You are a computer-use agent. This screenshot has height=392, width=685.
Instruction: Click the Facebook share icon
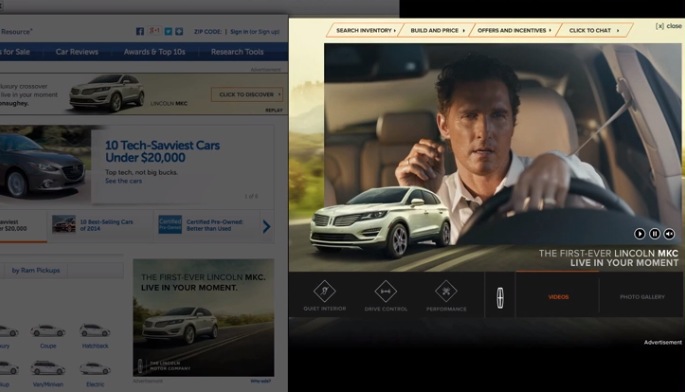(x=140, y=31)
